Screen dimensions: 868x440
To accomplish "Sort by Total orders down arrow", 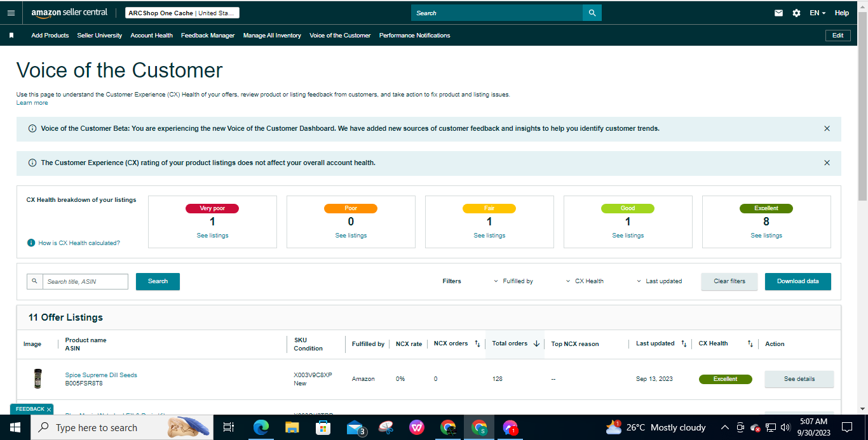I will pos(536,343).
